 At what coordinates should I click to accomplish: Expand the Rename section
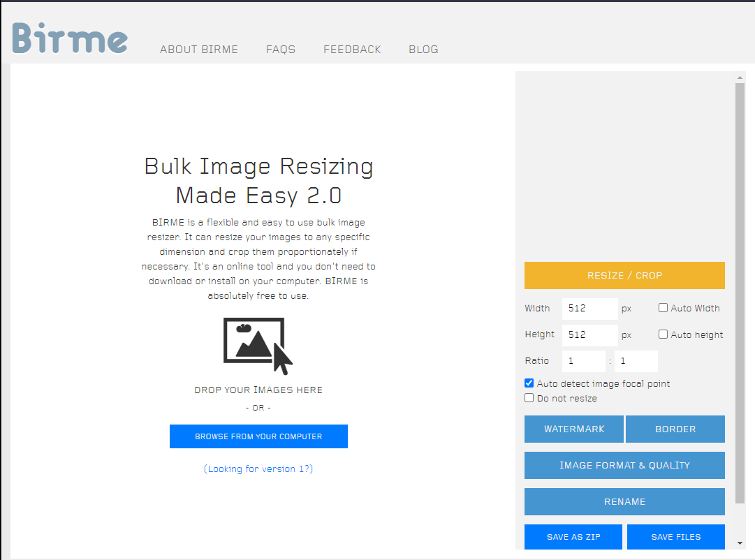point(624,502)
